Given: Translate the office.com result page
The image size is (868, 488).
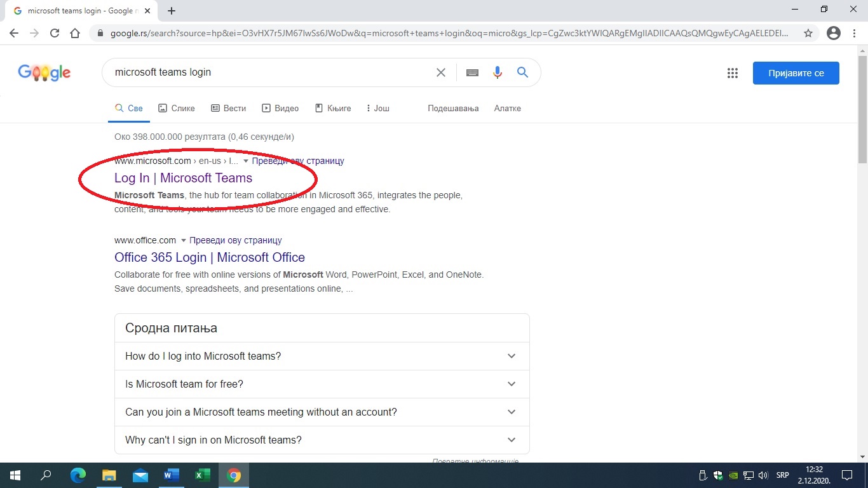Looking at the screenshot, I should pyautogui.click(x=235, y=240).
